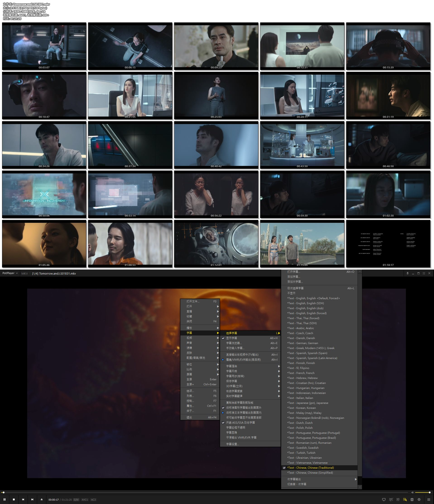Viewport: 434px width, 504px height.
Task: Open the INFORMATION INCOHERENT thumbnail 00:50:06
Action: pos(44,194)
